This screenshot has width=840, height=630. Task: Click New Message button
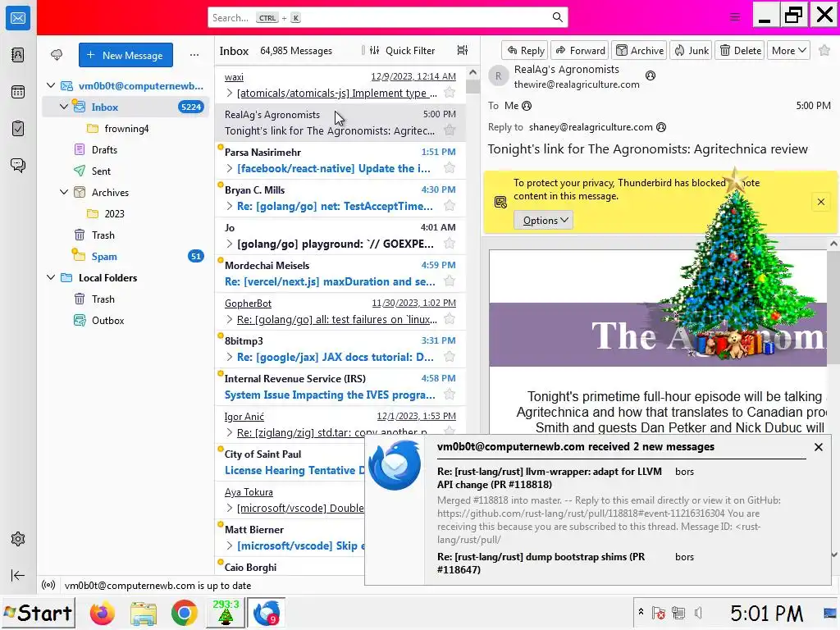(126, 55)
